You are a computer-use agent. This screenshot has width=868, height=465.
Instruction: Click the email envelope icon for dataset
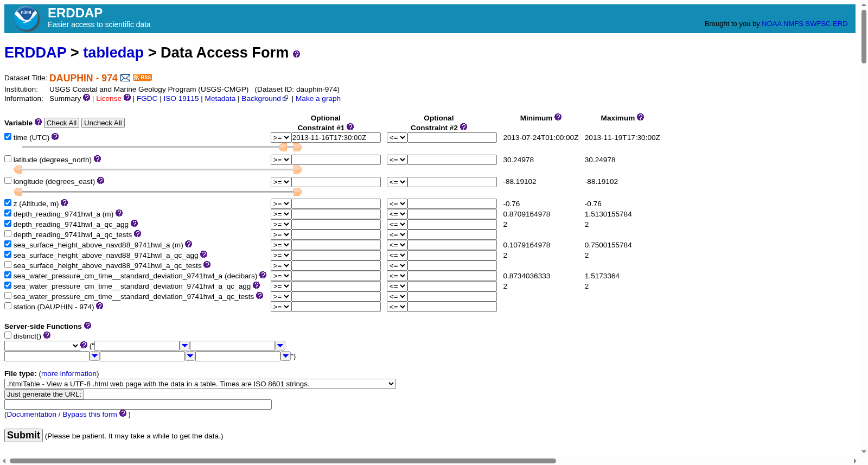125,78
